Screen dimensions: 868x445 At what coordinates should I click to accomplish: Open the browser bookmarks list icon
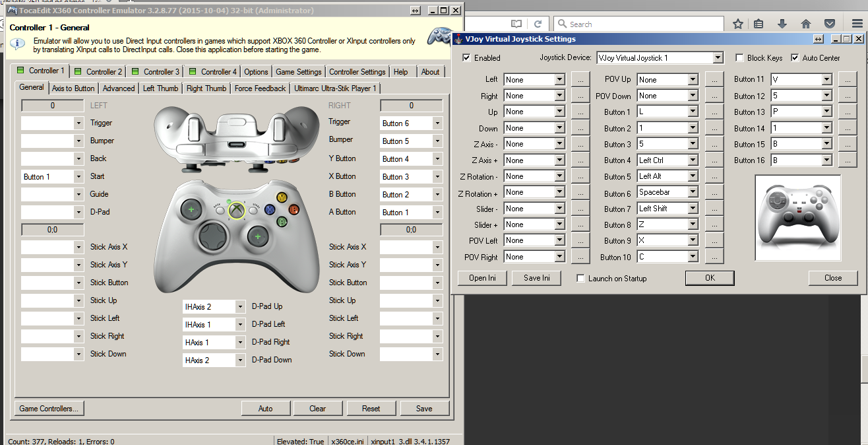759,24
